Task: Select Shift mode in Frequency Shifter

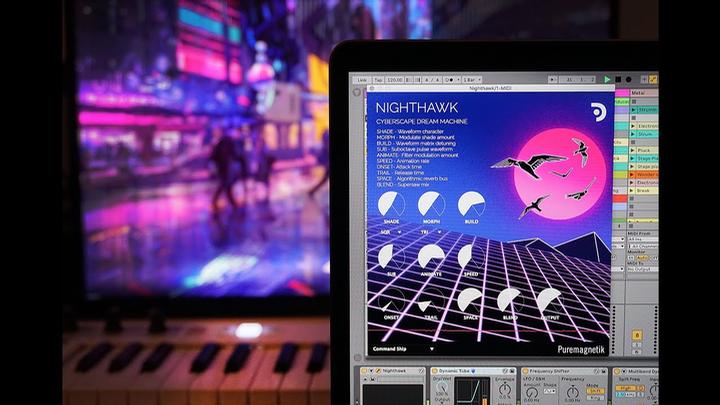Action: (595, 391)
